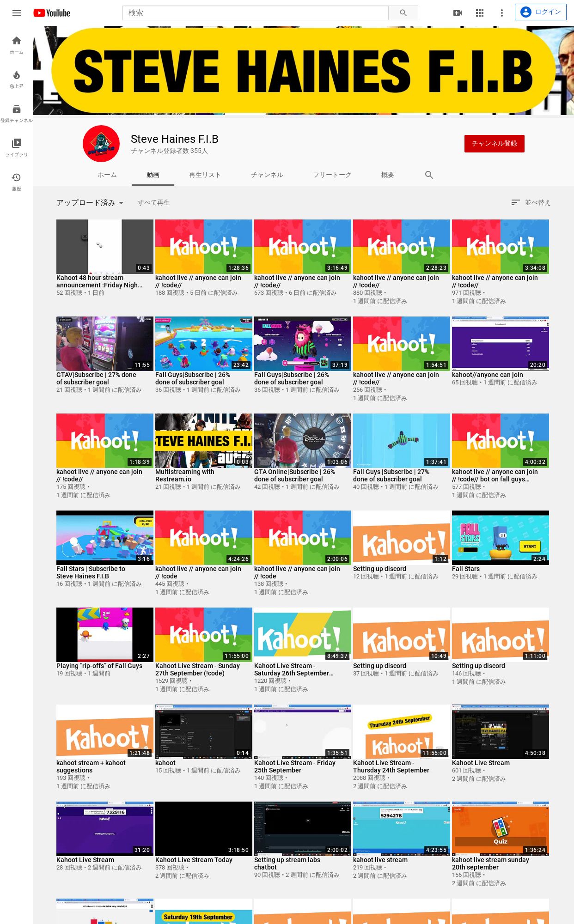Open the チャンネル channels tab
574x924 pixels.
(267, 175)
